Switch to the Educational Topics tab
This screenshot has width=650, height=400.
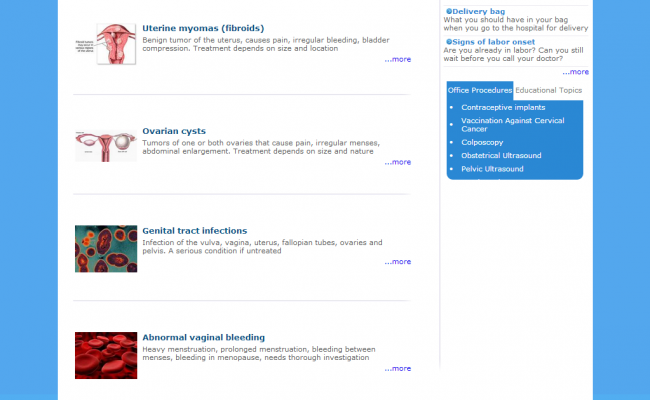(x=549, y=90)
